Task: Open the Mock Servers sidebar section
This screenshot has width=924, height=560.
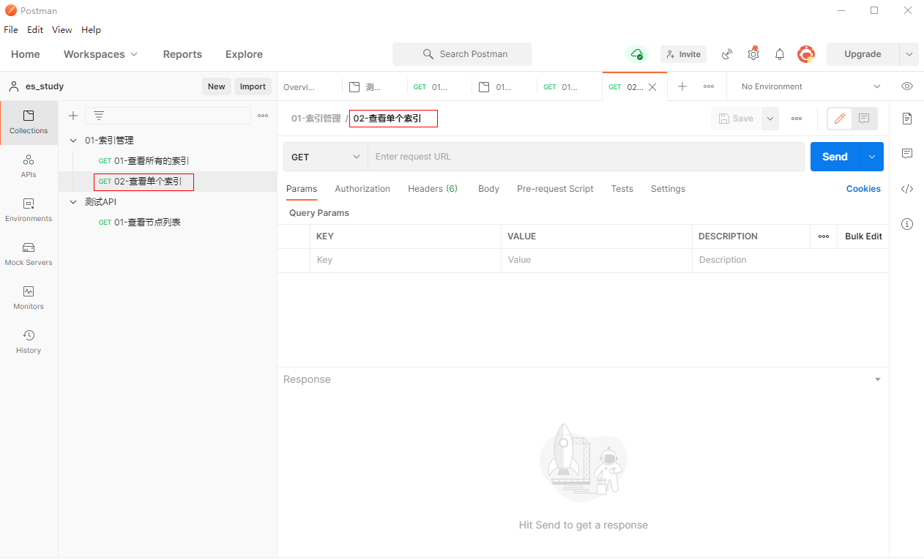Action: click(29, 254)
